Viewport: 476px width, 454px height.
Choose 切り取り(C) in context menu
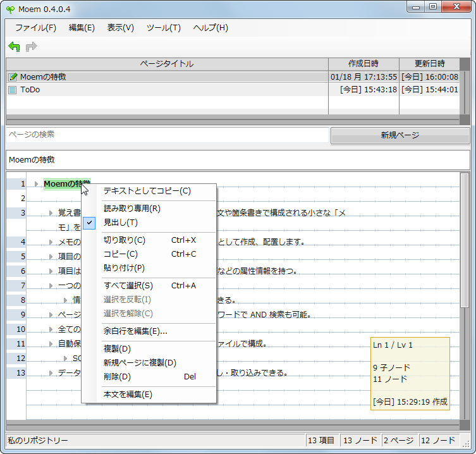149,240
